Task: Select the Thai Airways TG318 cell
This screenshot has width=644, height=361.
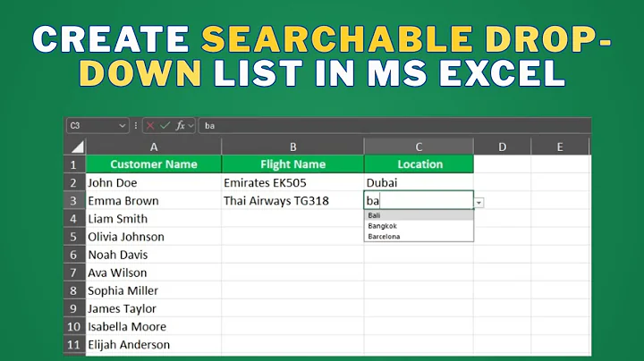Action: (x=292, y=200)
